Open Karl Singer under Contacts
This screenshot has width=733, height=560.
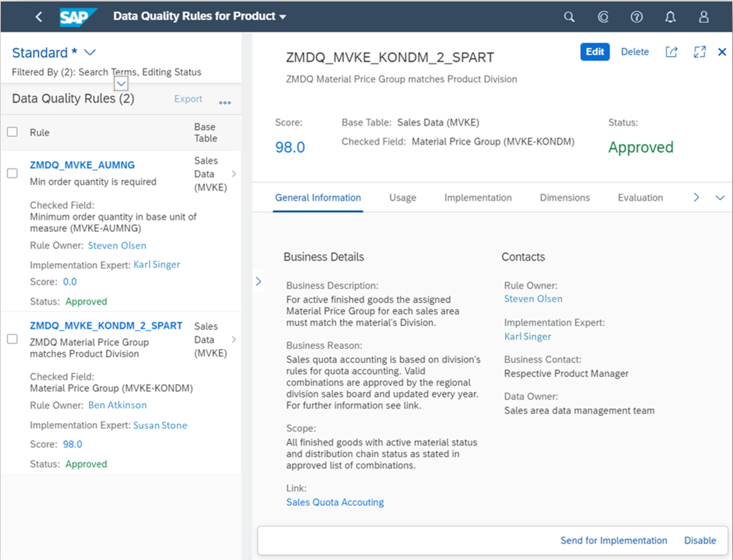[527, 337]
